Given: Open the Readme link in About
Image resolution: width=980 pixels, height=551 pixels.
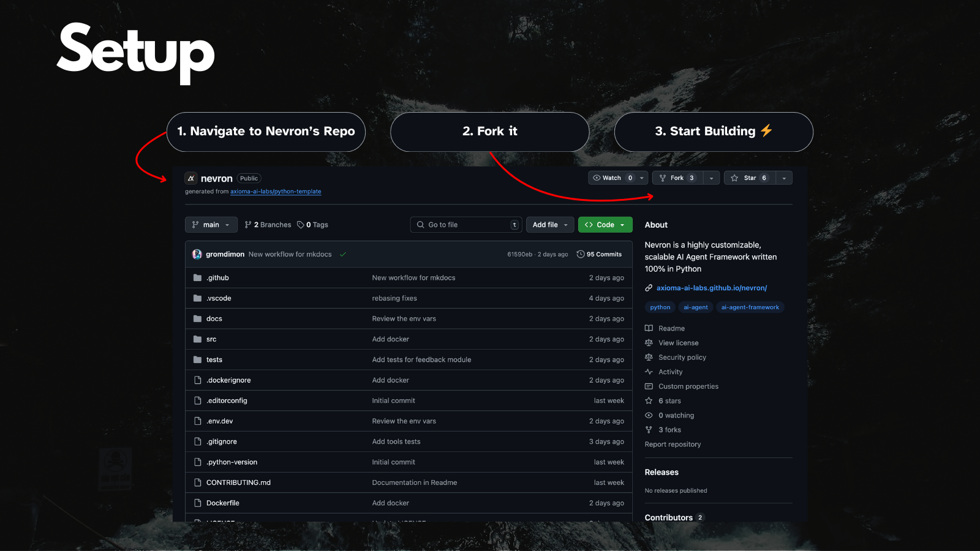Looking at the screenshot, I should tap(671, 329).
